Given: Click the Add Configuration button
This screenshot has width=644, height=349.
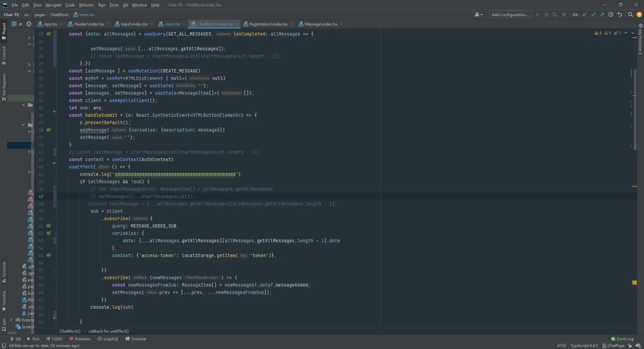Looking at the screenshot, I should 510,15.
